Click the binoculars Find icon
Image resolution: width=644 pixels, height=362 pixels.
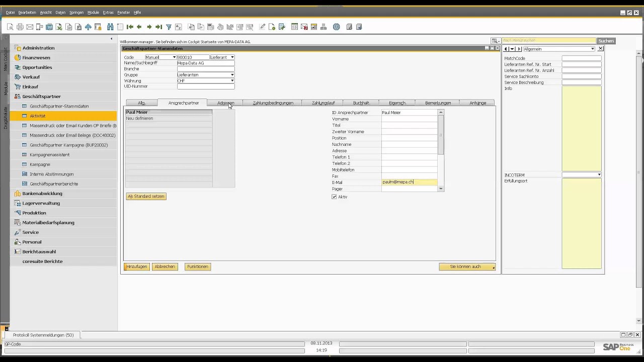point(110,27)
